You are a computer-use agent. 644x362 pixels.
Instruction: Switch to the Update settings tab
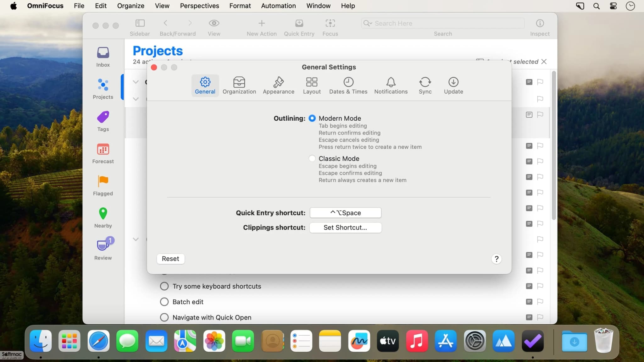pos(453,85)
